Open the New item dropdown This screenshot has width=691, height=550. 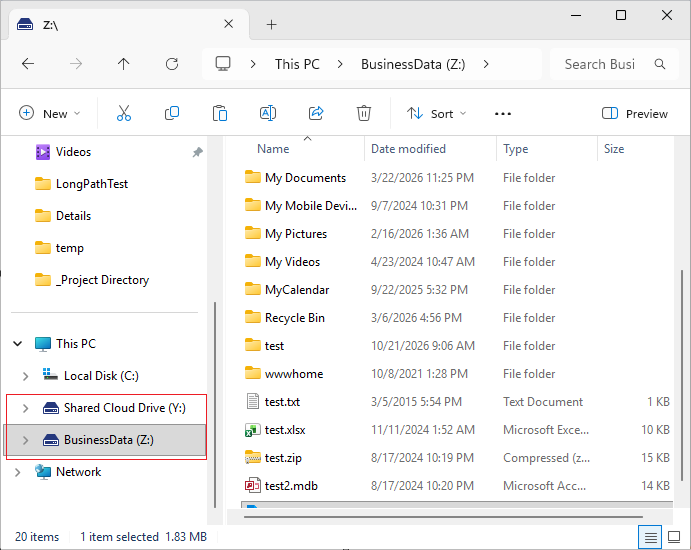[49, 114]
